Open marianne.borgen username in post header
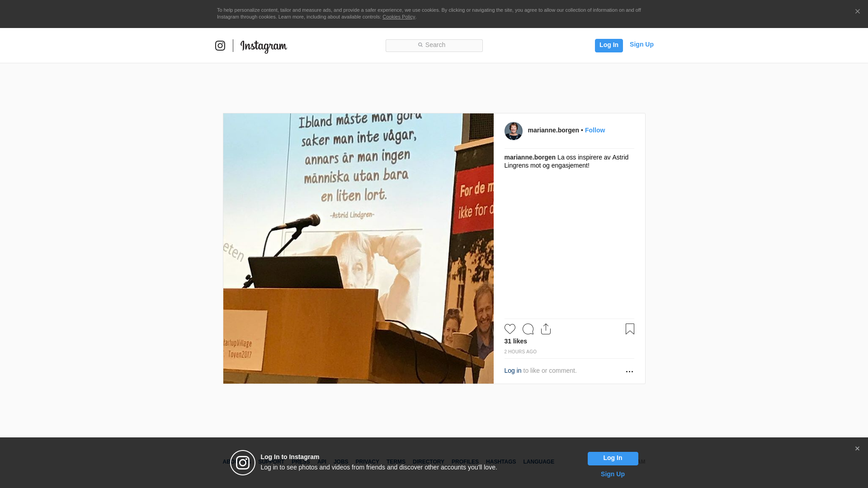This screenshot has width=868, height=488. [553, 130]
